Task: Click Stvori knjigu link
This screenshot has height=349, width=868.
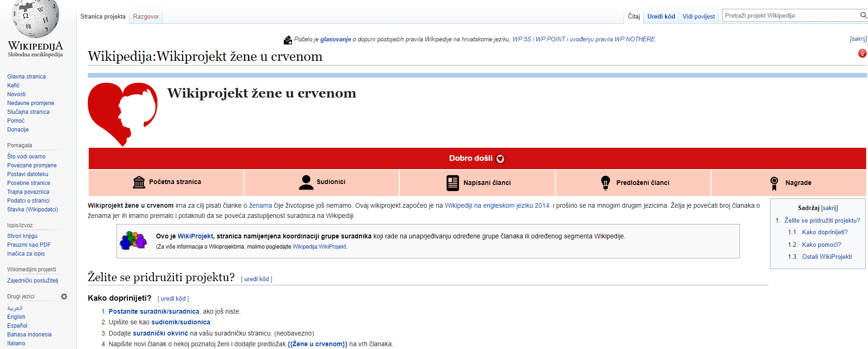Action: (x=22, y=236)
